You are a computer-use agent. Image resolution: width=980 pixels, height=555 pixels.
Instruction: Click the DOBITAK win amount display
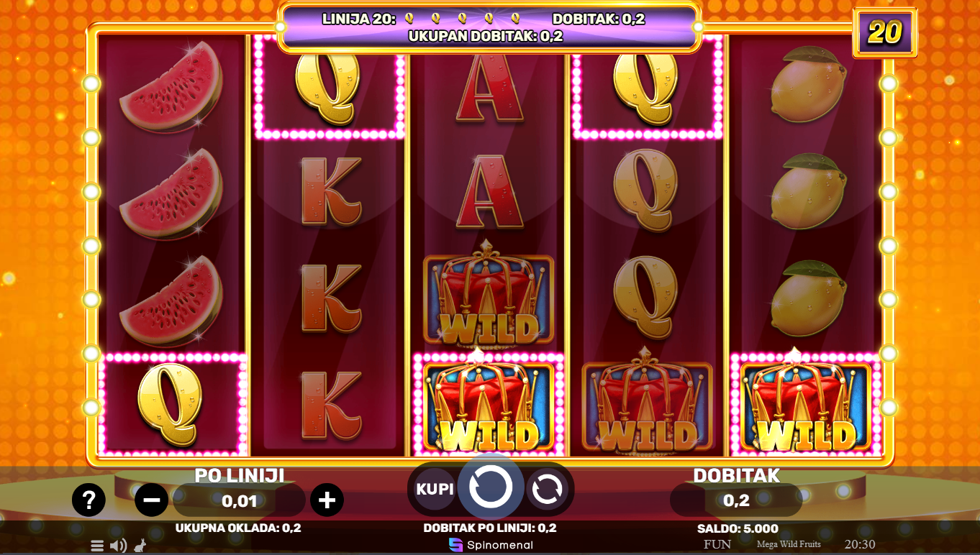tap(736, 500)
